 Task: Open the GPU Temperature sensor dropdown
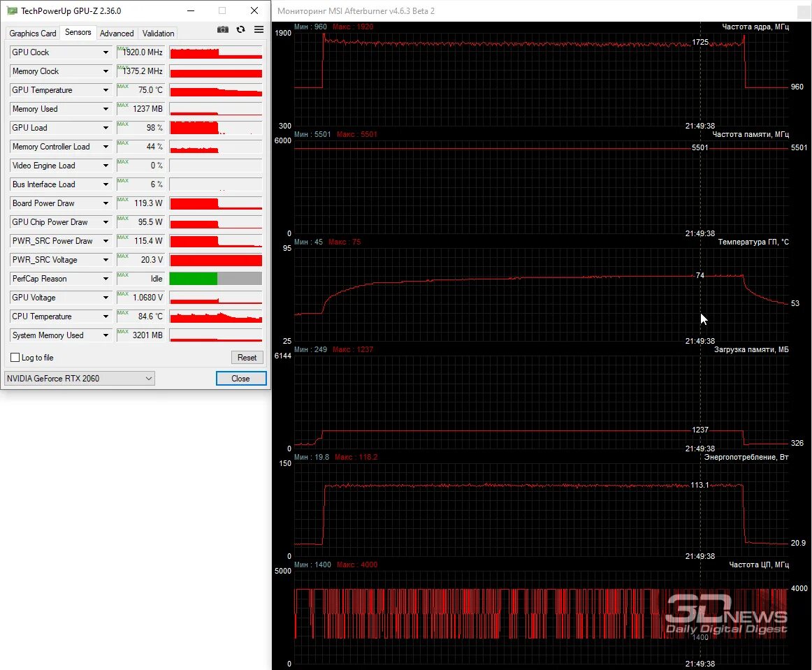[x=106, y=90]
